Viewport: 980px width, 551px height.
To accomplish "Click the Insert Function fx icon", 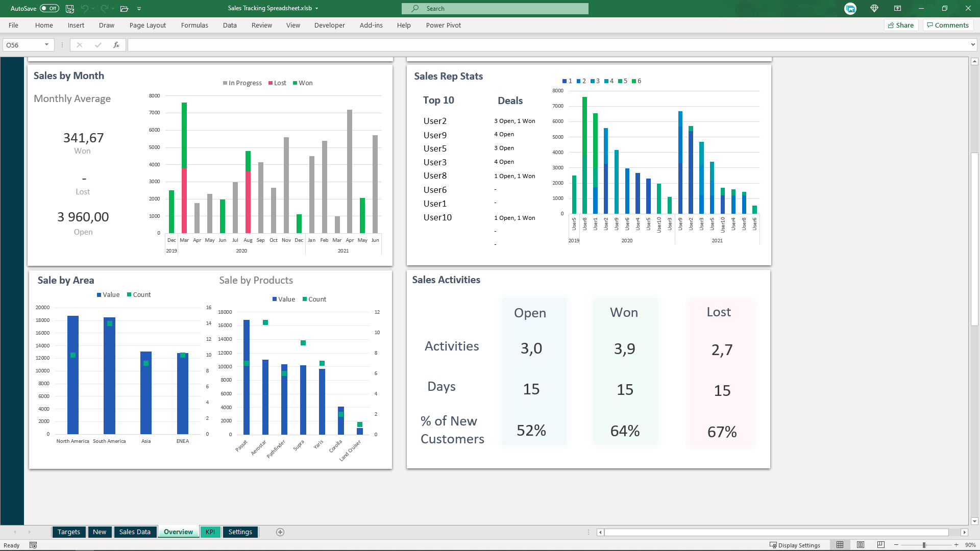I will point(116,45).
